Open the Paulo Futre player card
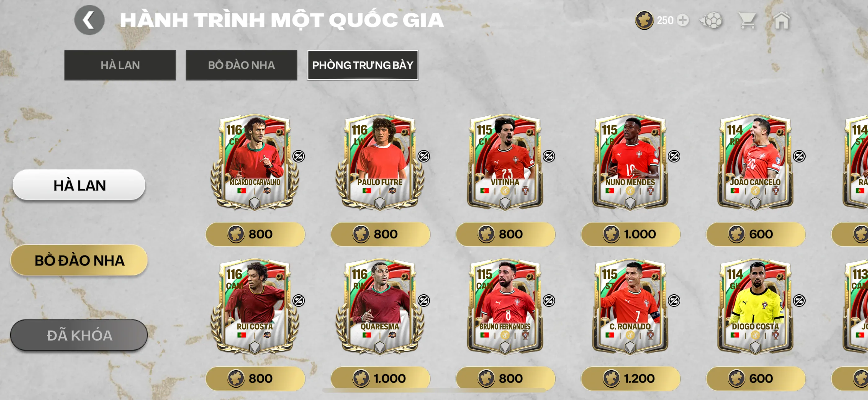 click(380, 162)
